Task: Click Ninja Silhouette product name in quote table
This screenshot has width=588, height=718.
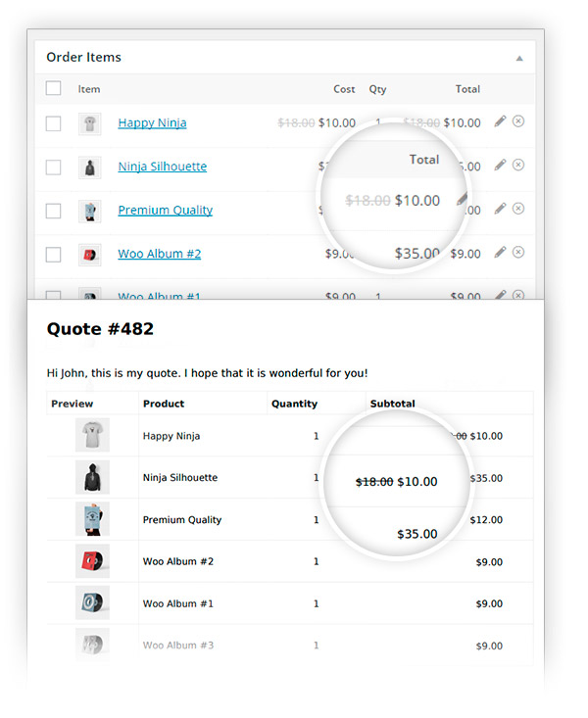Action: [180, 478]
